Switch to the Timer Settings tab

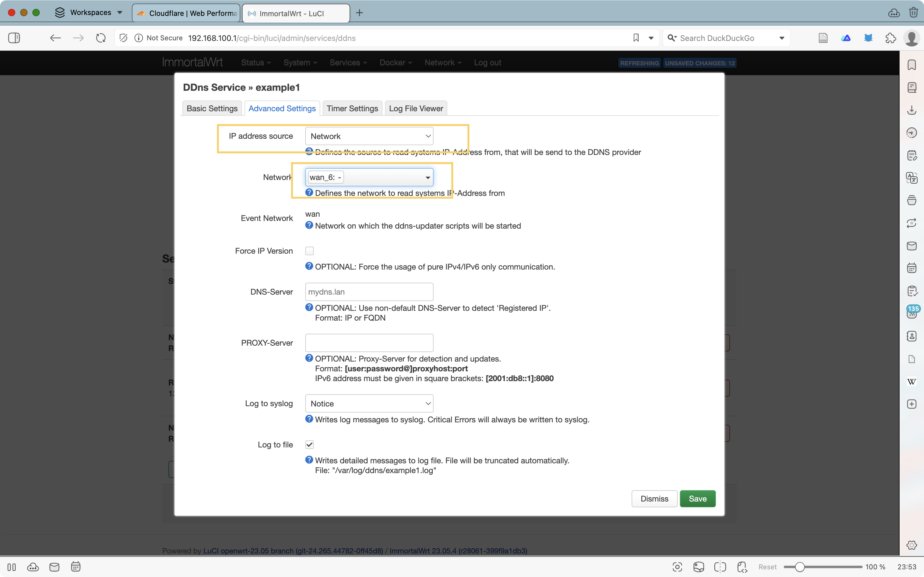click(352, 108)
